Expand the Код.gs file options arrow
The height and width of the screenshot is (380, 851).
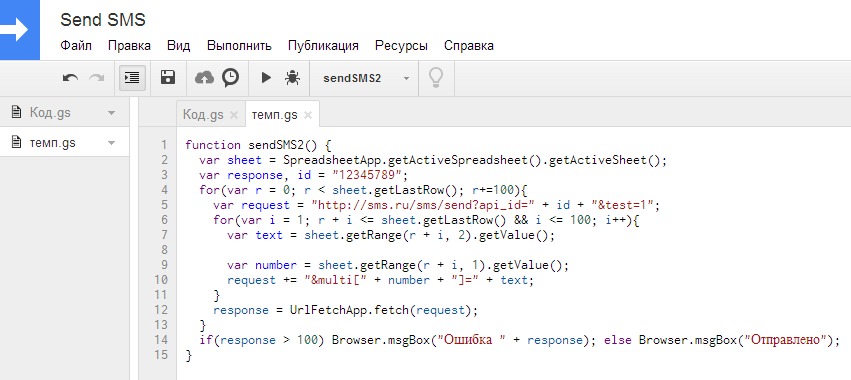111,113
